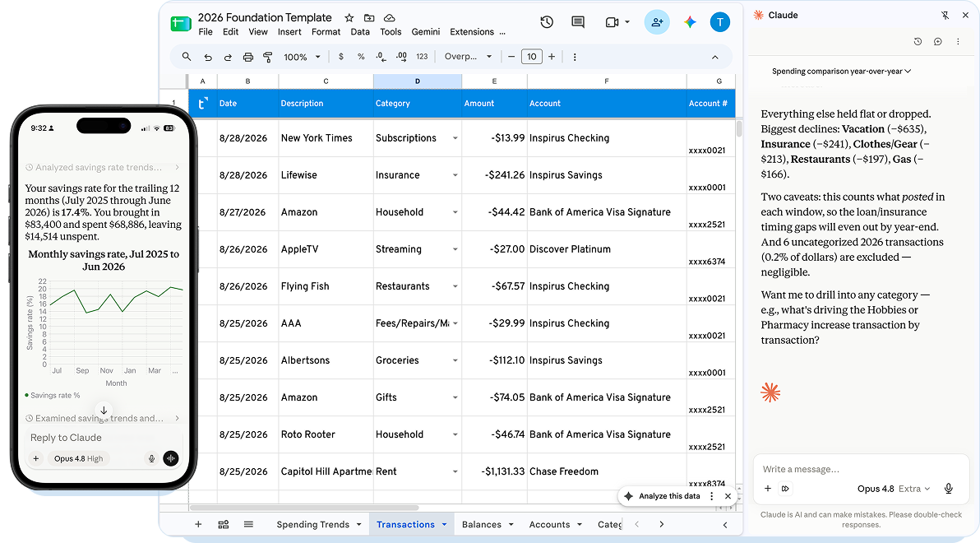Open Analyze this data options menu
Viewport: 980px width, 543px height.
point(712,496)
